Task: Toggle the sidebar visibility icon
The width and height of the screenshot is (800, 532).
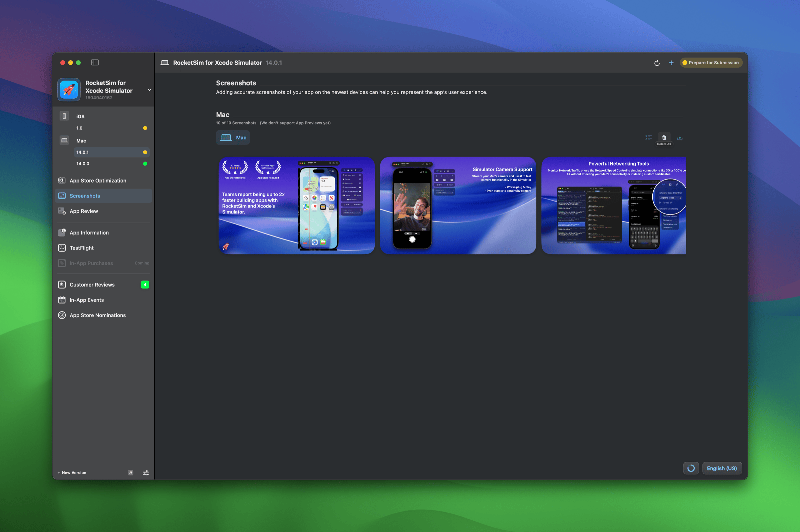Action: tap(95, 62)
